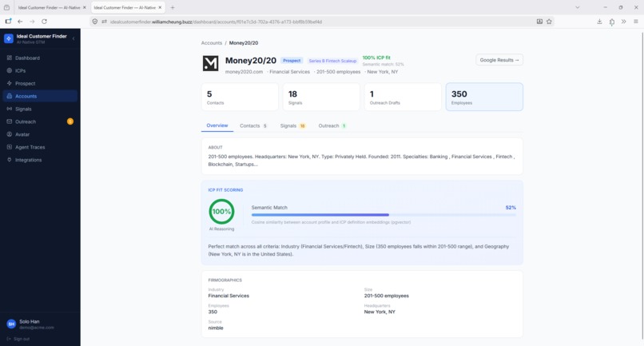Click the New York, NY headquarters value
644x346 pixels.
pos(380,312)
